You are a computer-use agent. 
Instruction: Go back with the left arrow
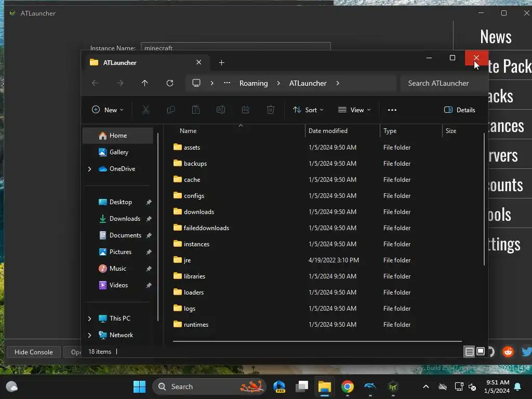(95, 83)
